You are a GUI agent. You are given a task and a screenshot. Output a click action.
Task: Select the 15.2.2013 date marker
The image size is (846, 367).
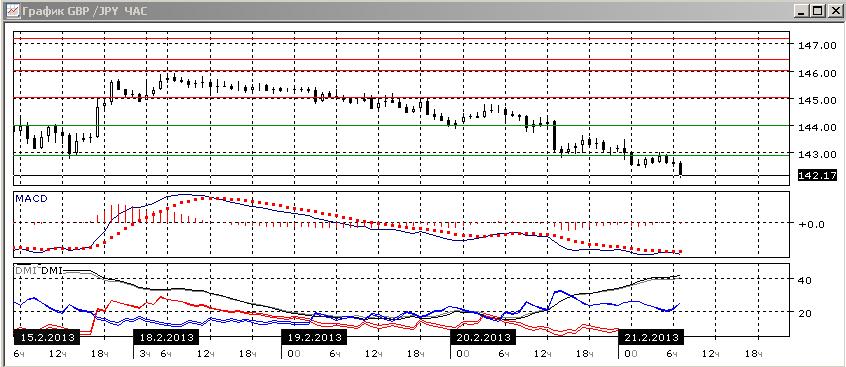click(x=46, y=337)
